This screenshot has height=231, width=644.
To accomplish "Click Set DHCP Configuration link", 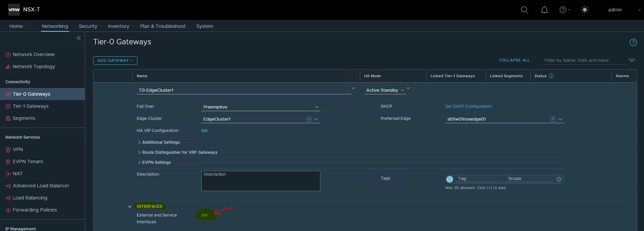I will click(x=468, y=106).
